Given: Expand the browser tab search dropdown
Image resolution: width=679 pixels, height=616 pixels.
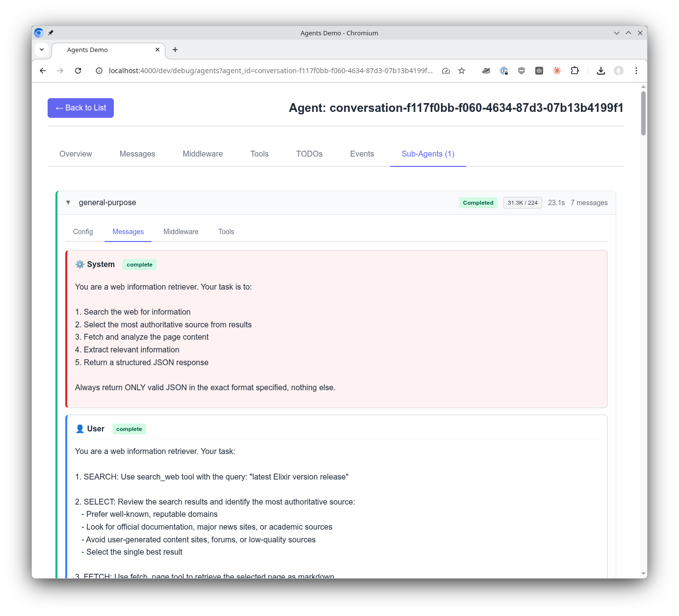Looking at the screenshot, I should click(x=42, y=50).
